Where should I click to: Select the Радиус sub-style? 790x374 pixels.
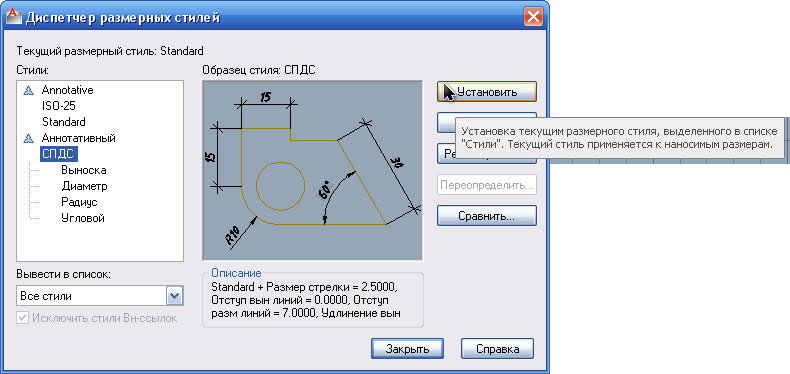[x=79, y=202]
